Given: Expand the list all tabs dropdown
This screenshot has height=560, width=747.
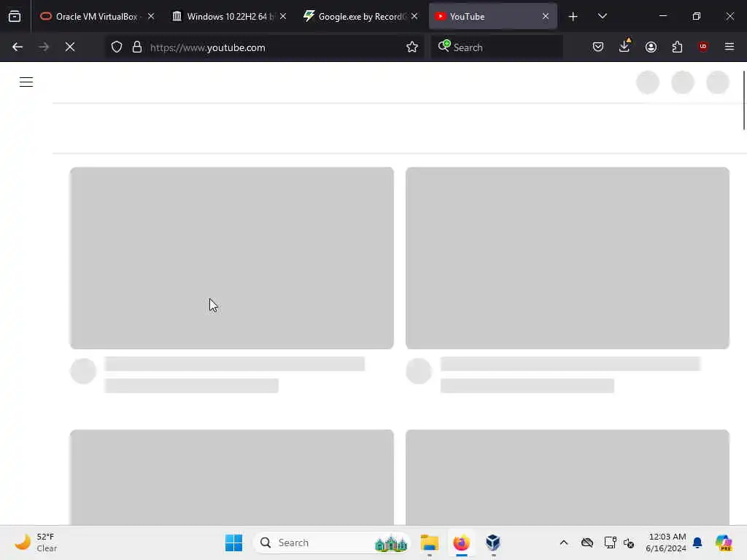Looking at the screenshot, I should [x=602, y=17].
